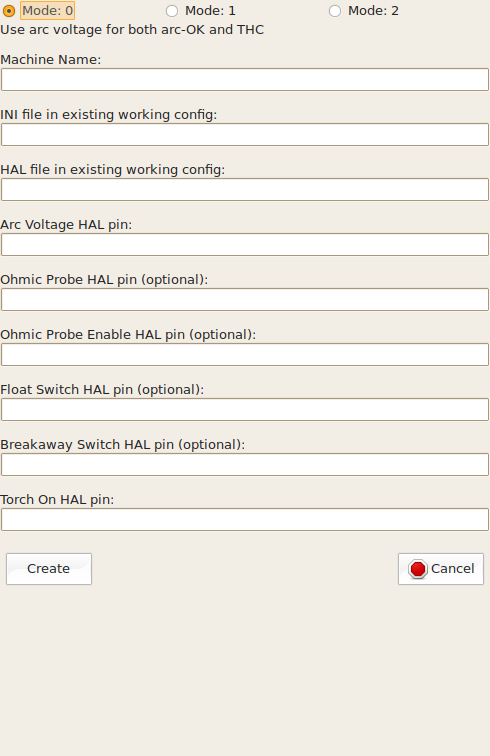
Task: Click the Machine Name label
Action: pyautogui.click(x=51, y=59)
